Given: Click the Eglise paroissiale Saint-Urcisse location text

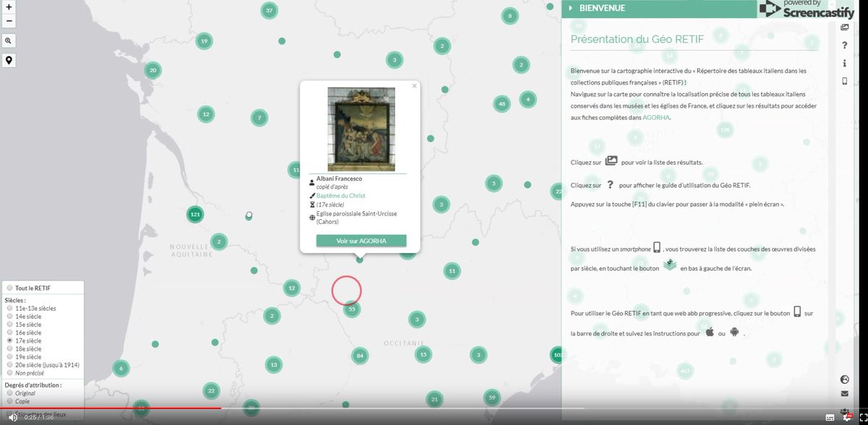Looking at the screenshot, I should 357,218.
